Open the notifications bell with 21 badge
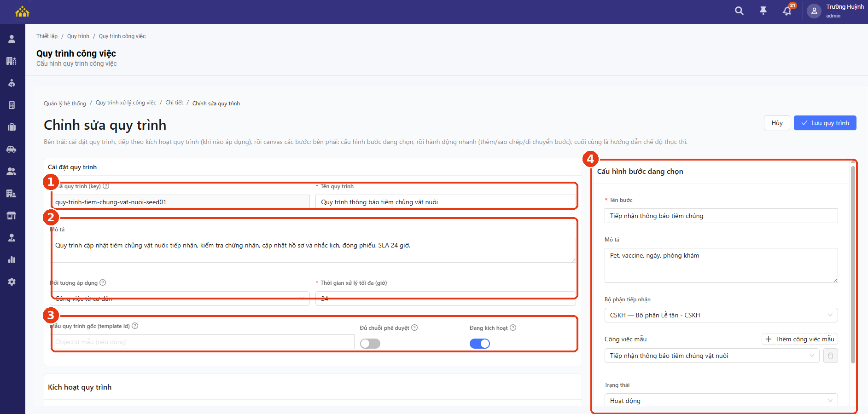The height and width of the screenshot is (414, 868). [787, 11]
